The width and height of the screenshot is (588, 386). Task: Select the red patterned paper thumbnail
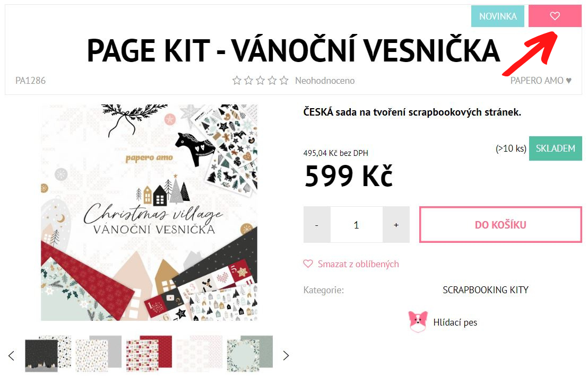pyautogui.click(x=149, y=354)
